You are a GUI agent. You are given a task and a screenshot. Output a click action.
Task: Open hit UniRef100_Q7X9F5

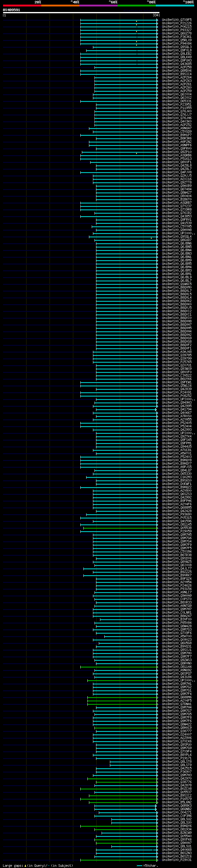177,20
